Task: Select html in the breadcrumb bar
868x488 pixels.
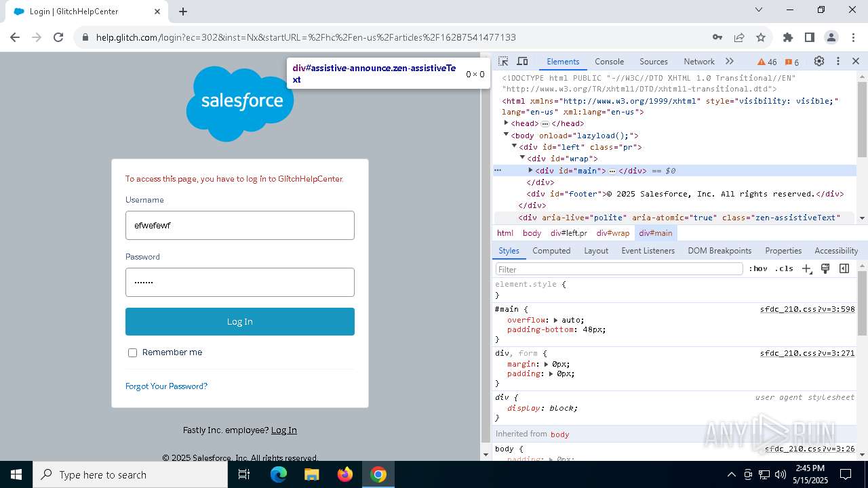Action: (505, 233)
